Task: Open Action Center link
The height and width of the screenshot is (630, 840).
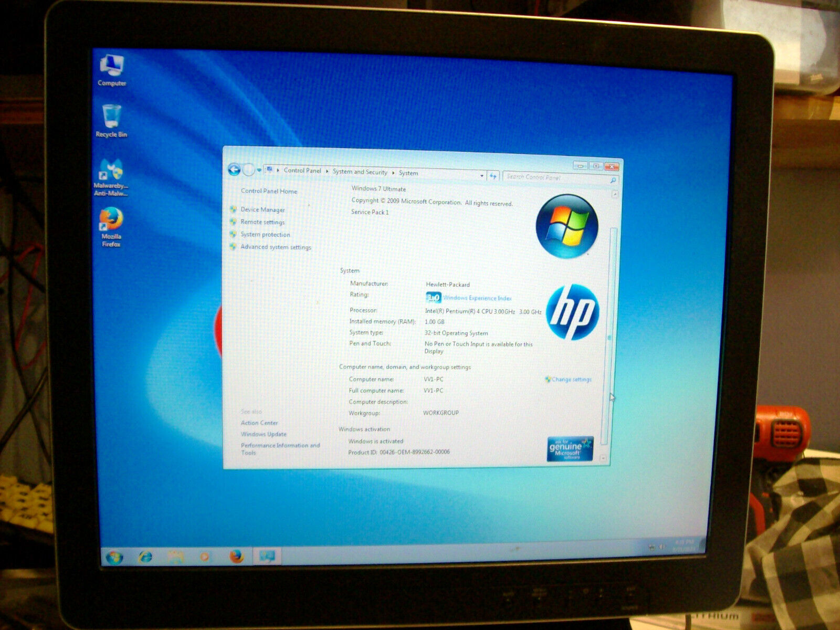Action: 259,423
